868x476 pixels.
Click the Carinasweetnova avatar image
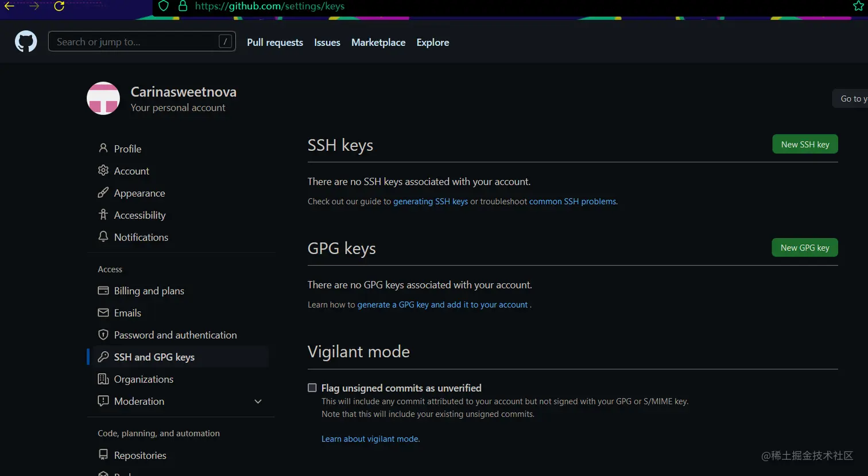tap(103, 98)
